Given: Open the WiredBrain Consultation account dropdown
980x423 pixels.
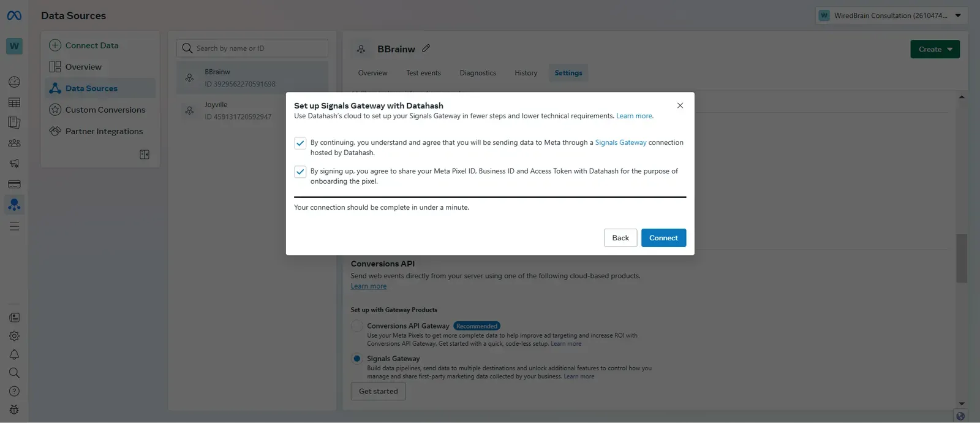Looking at the screenshot, I should [x=891, y=15].
